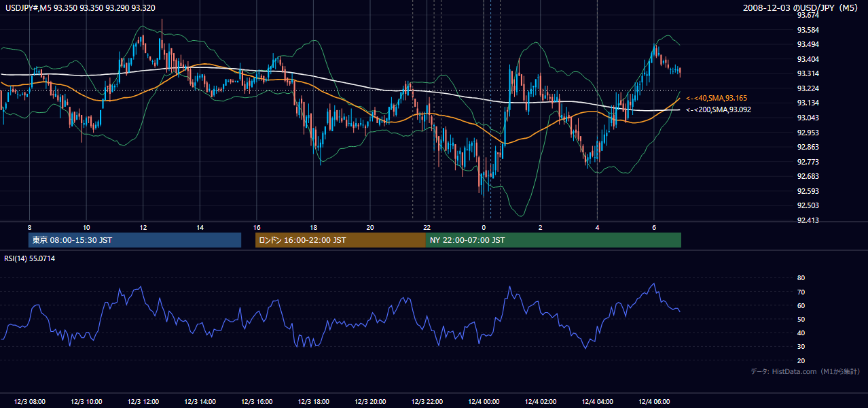The height and width of the screenshot is (408, 868).
Task: Click the 92.683 price axis label
Action: 808,177
